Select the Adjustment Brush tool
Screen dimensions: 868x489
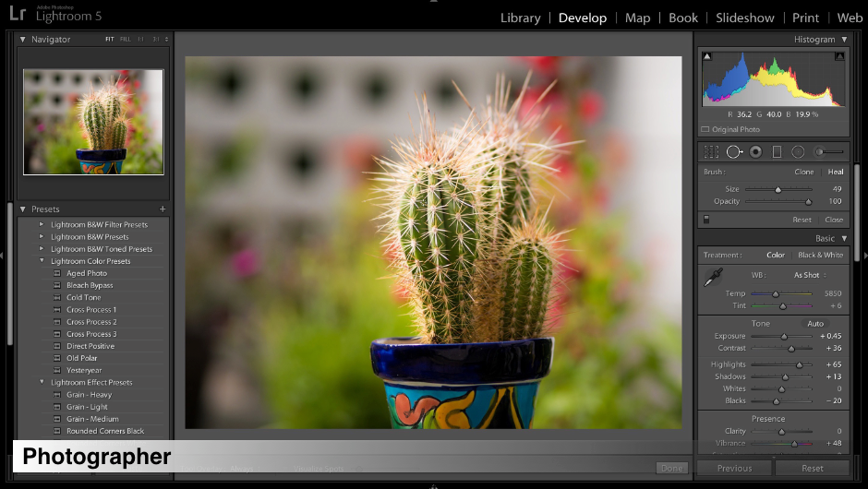pos(828,151)
